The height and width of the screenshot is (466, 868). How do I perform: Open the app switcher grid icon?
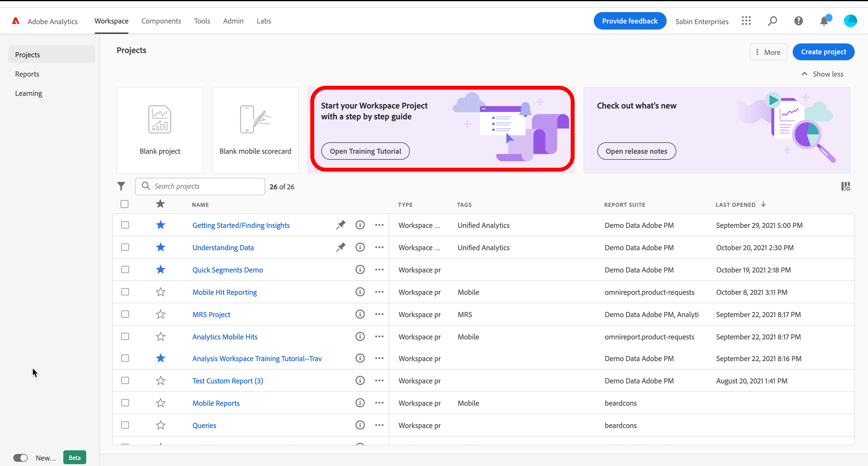pyautogui.click(x=746, y=21)
